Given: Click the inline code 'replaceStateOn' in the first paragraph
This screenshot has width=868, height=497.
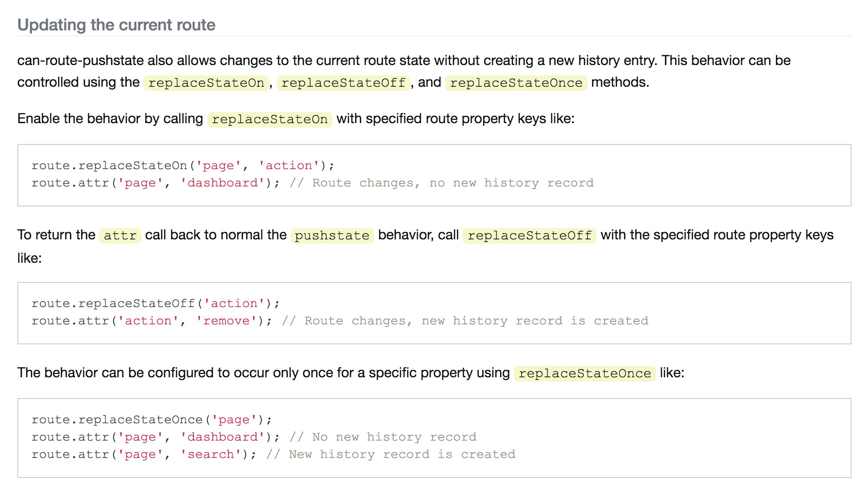Looking at the screenshot, I should [206, 82].
